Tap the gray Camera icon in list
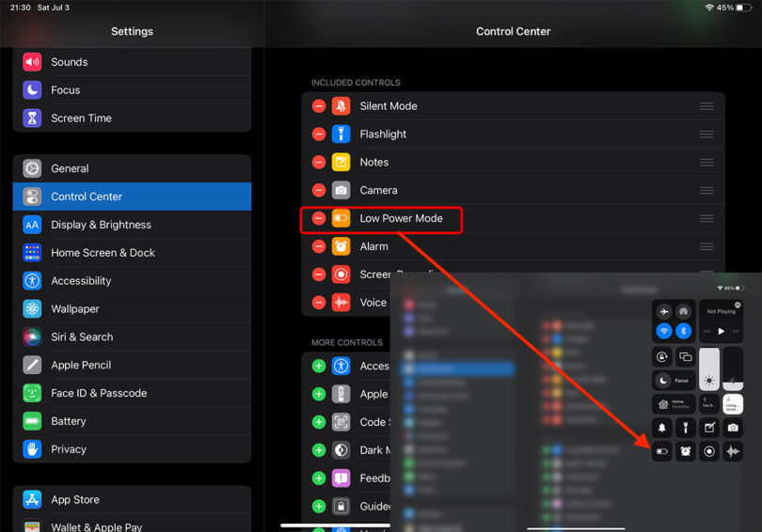 [341, 190]
